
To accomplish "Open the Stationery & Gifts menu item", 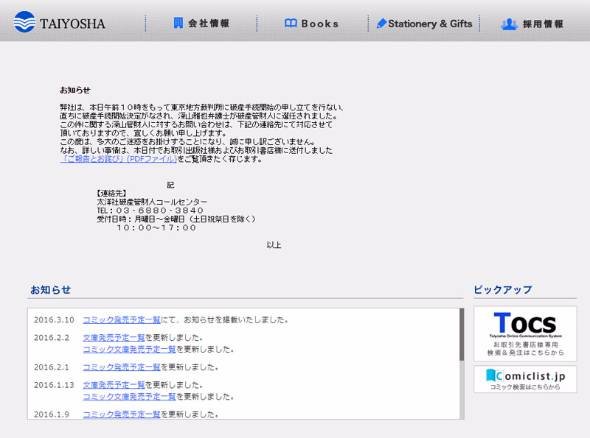I will click(424, 23).
